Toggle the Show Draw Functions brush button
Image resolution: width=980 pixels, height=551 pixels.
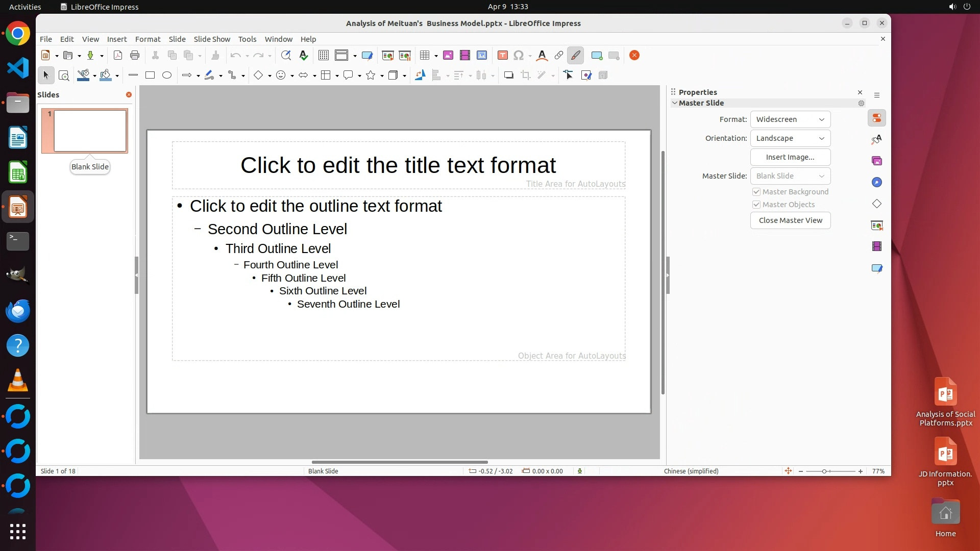(576, 56)
